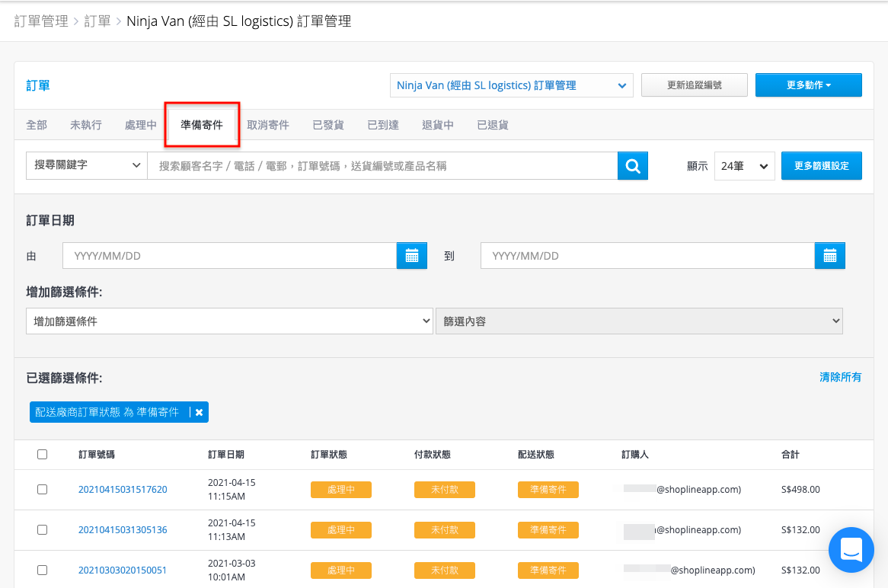Switch to the 處理中 tab
888x588 pixels.
141,125
